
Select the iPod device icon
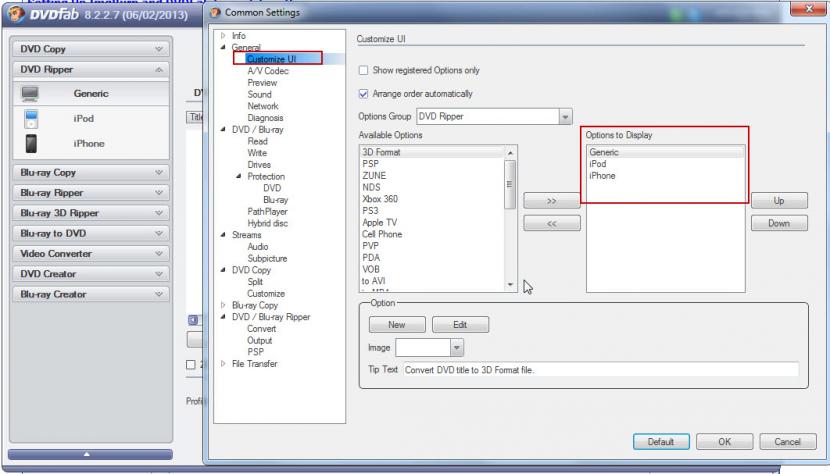(x=31, y=119)
